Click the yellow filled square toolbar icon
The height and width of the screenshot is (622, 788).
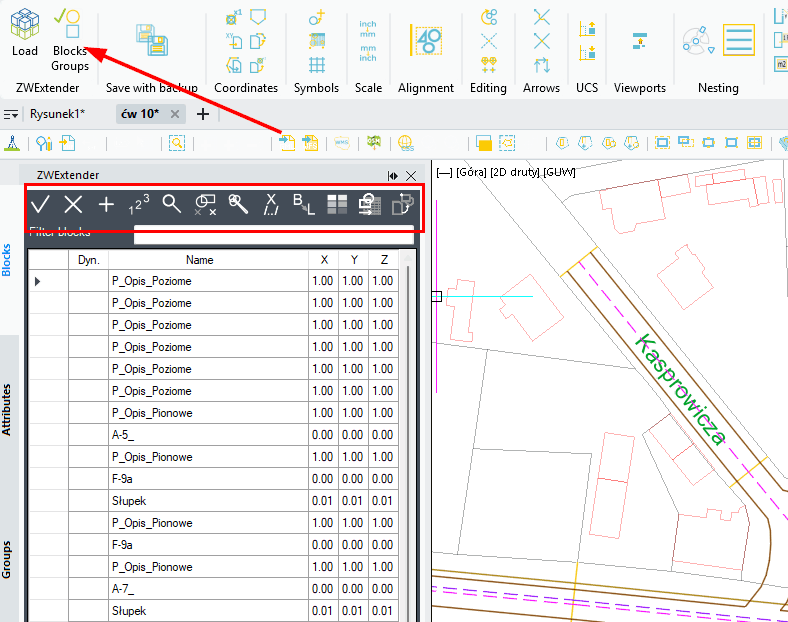point(483,144)
